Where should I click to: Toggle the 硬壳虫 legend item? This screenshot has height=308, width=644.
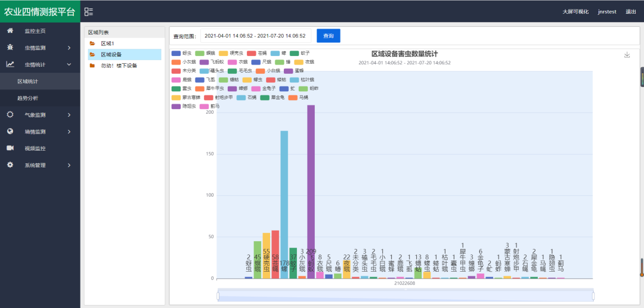tap(231, 53)
